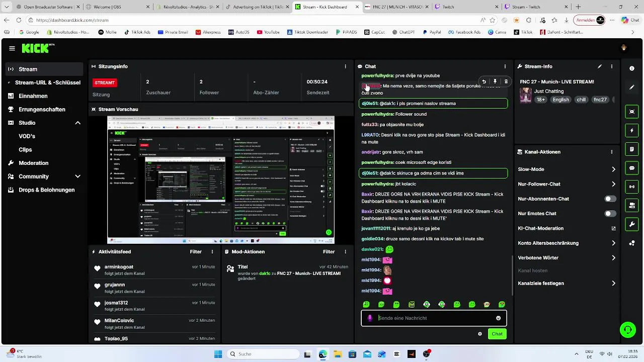Open Aktivitätsfeed three-dot menu

(x=212, y=252)
